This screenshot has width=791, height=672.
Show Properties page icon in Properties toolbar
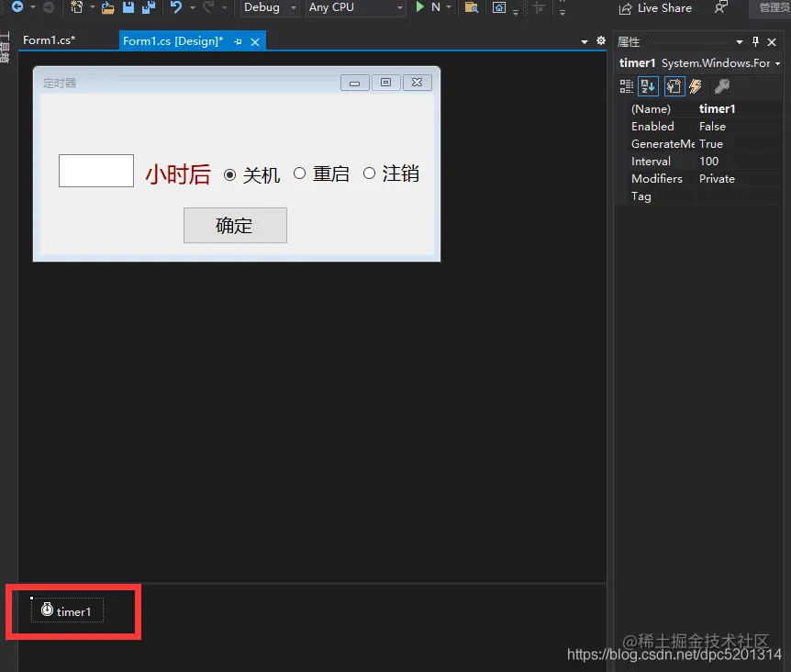674,86
